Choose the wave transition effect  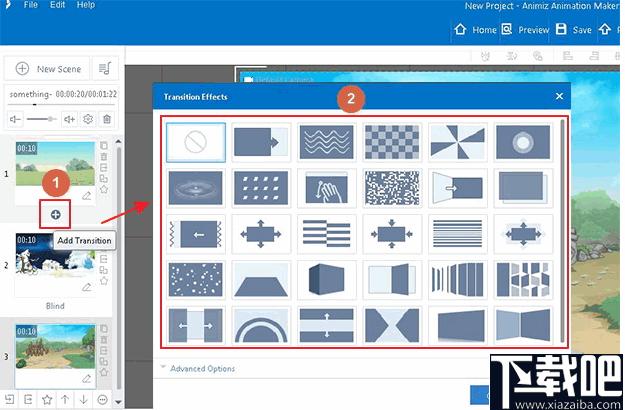pos(326,142)
